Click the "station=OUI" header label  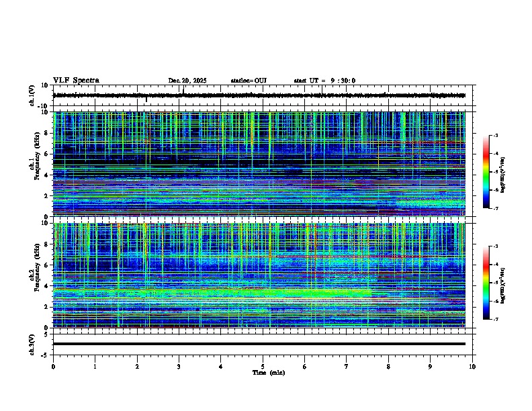[x=249, y=81]
